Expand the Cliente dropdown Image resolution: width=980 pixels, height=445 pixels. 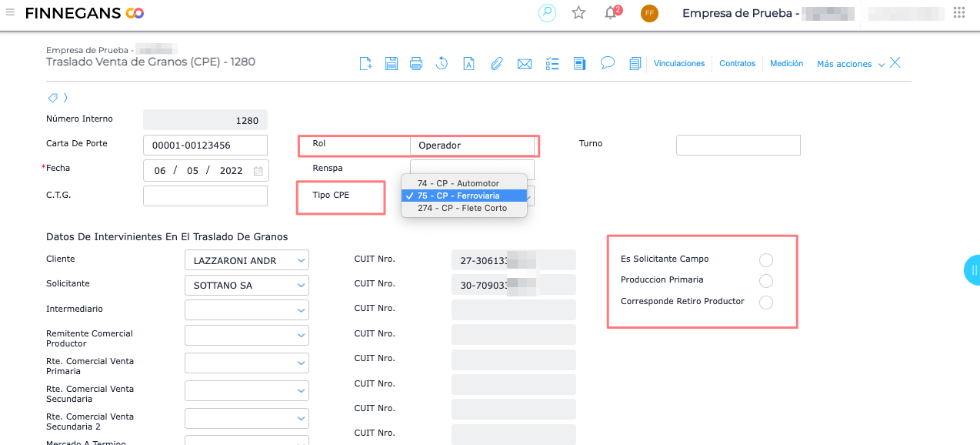tap(301, 261)
